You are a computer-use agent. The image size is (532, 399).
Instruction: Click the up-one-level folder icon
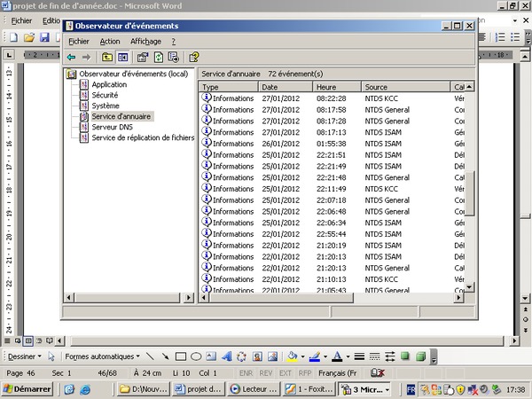107,57
